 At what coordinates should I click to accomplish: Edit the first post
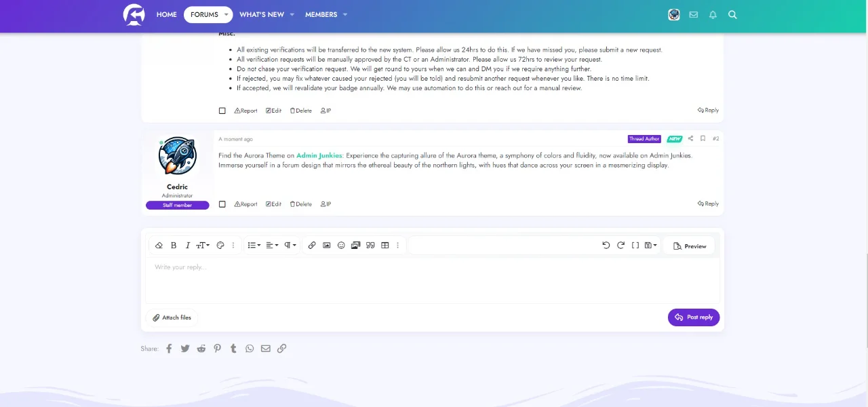click(x=274, y=111)
